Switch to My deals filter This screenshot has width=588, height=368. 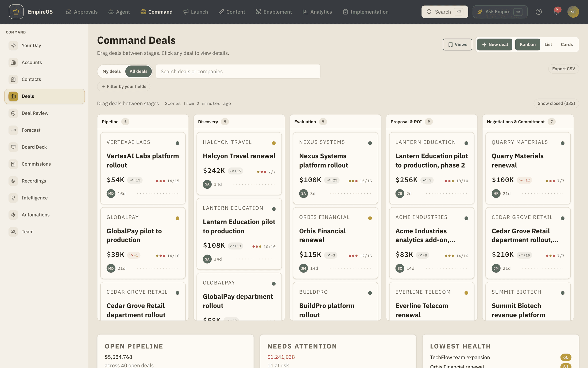click(x=111, y=71)
